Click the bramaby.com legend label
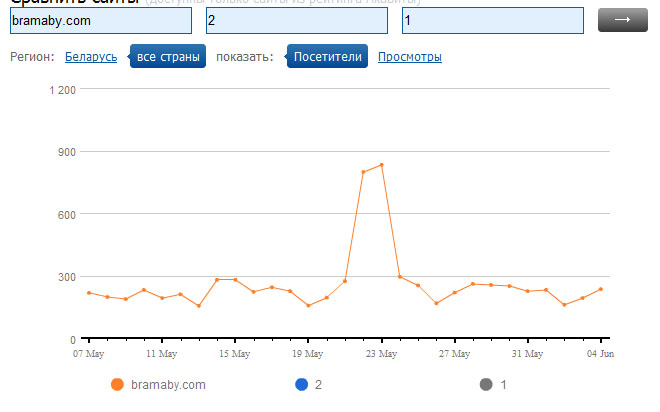 coord(168,385)
